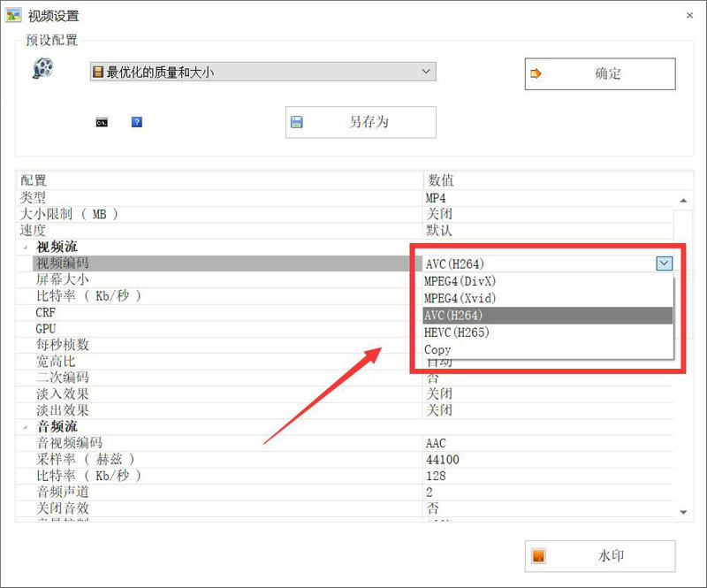Click the 配置 column header

[x=219, y=180]
